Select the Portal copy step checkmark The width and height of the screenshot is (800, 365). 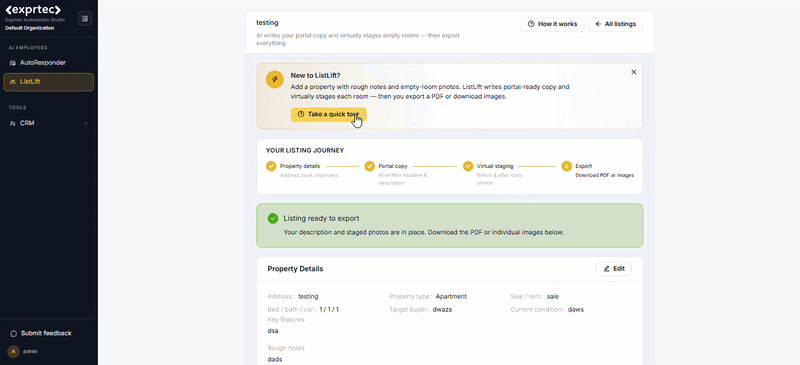tap(369, 166)
